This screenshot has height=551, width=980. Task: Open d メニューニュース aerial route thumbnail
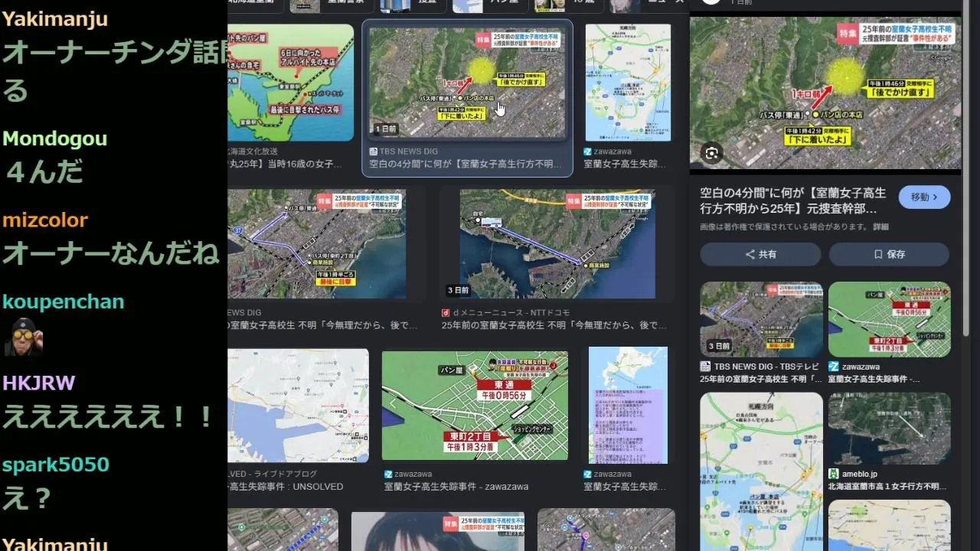point(557,244)
